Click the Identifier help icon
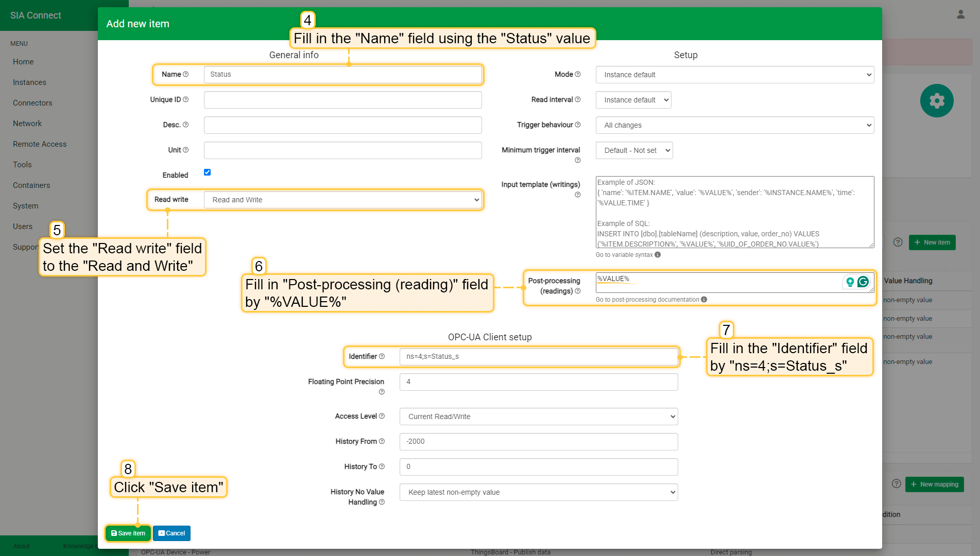 point(382,356)
